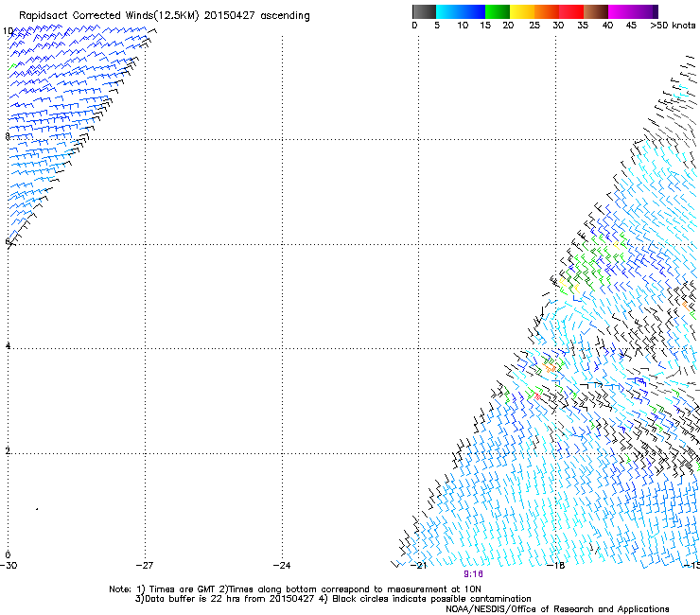Click the '9:16' purple time label

[x=473, y=574]
